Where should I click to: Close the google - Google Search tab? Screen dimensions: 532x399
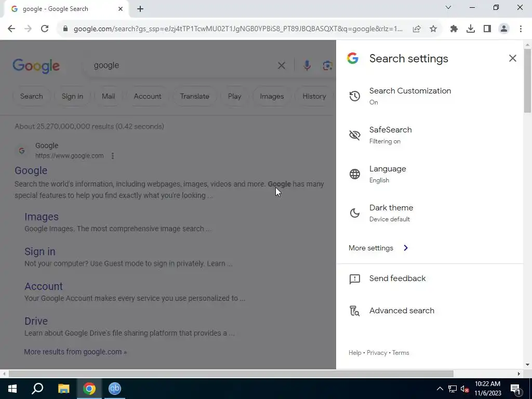pyautogui.click(x=121, y=9)
